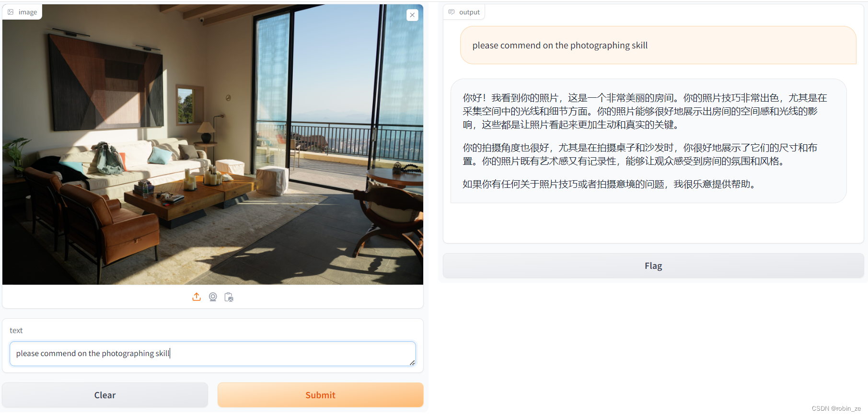The width and height of the screenshot is (868, 416).
Task: Click the upload image icon below photo
Action: pyautogui.click(x=197, y=297)
